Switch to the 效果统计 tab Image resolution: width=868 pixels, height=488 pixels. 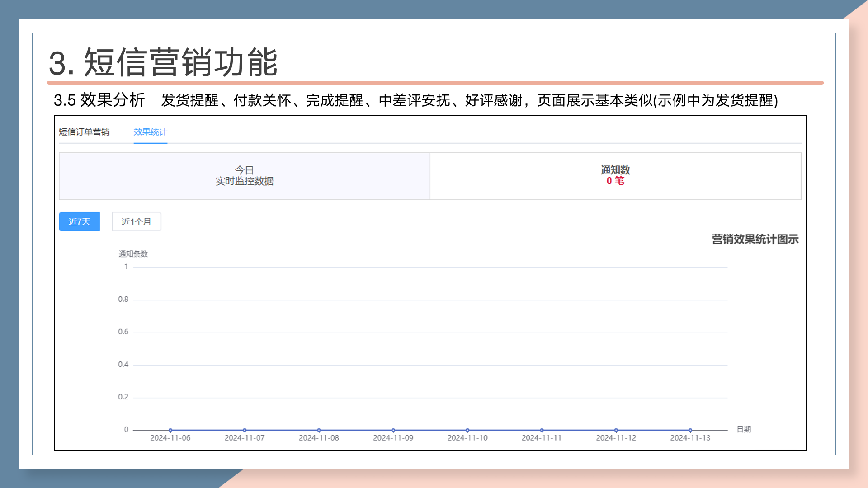coord(150,132)
